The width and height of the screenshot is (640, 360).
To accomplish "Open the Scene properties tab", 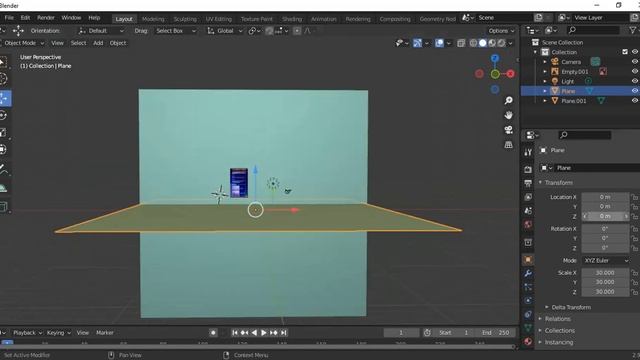I will (x=528, y=211).
